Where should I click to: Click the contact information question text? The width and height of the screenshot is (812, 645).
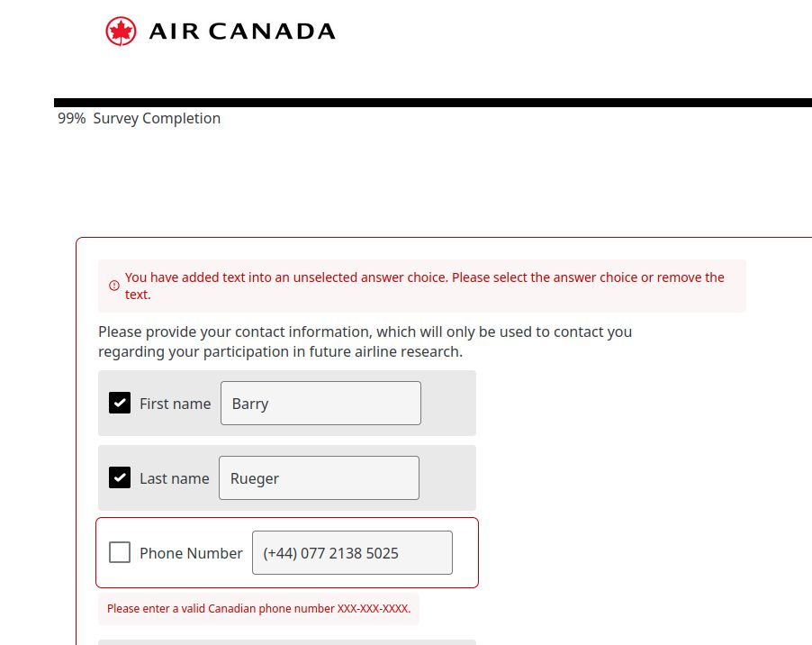[365, 341]
